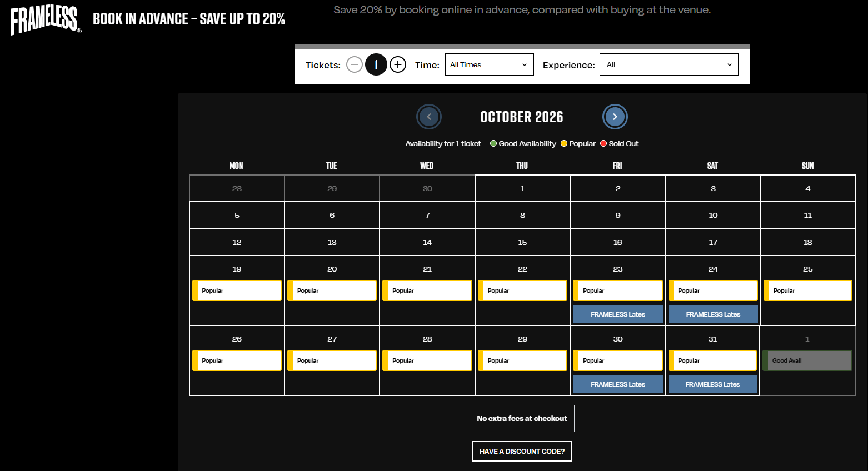Choose FRAMELESS Lates on Friday 23

tap(618, 314)
